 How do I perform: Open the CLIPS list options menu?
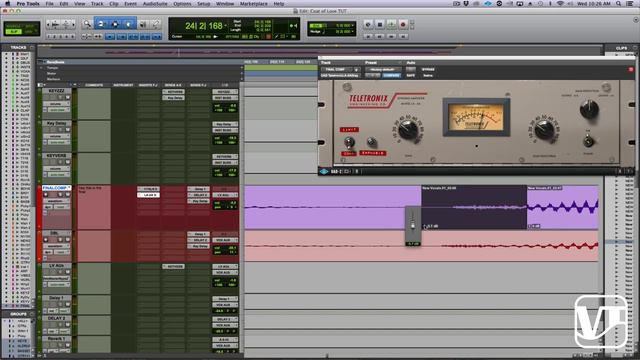[634, 48]
